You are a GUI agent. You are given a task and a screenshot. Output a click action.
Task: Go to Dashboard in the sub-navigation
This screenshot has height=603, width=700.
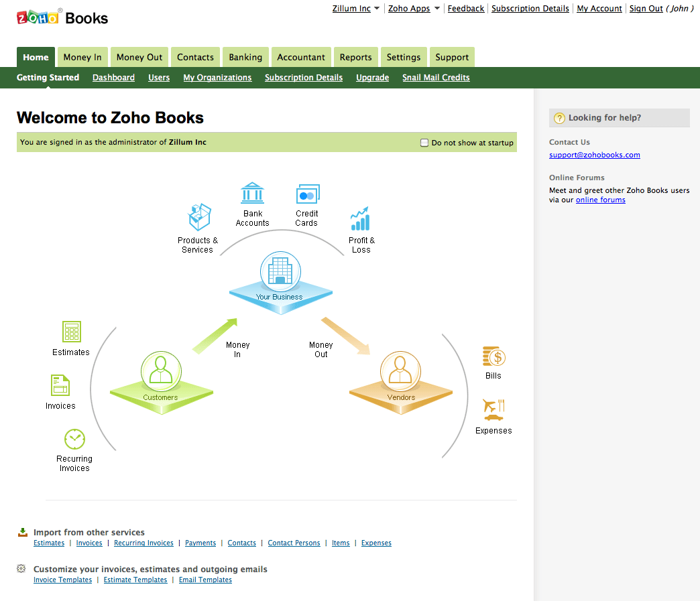[113, 78]
